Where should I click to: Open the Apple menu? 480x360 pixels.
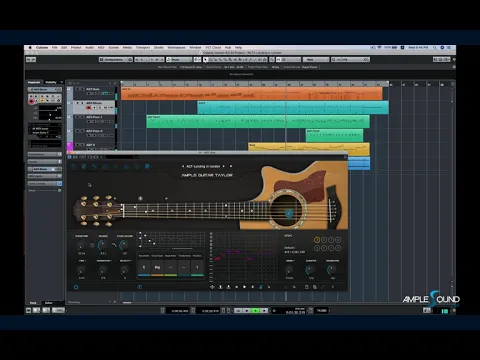[x=30, y=48]
